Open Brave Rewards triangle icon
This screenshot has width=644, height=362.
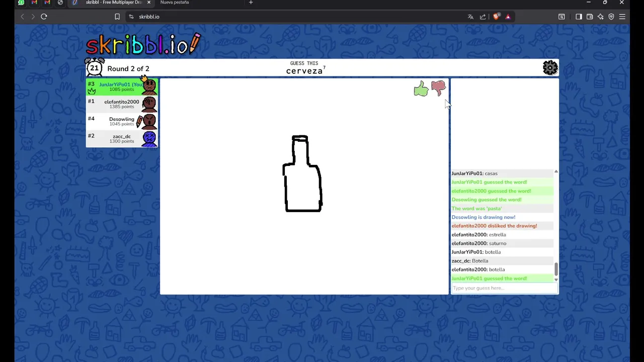pyautogui.click(x=508, y=17)
